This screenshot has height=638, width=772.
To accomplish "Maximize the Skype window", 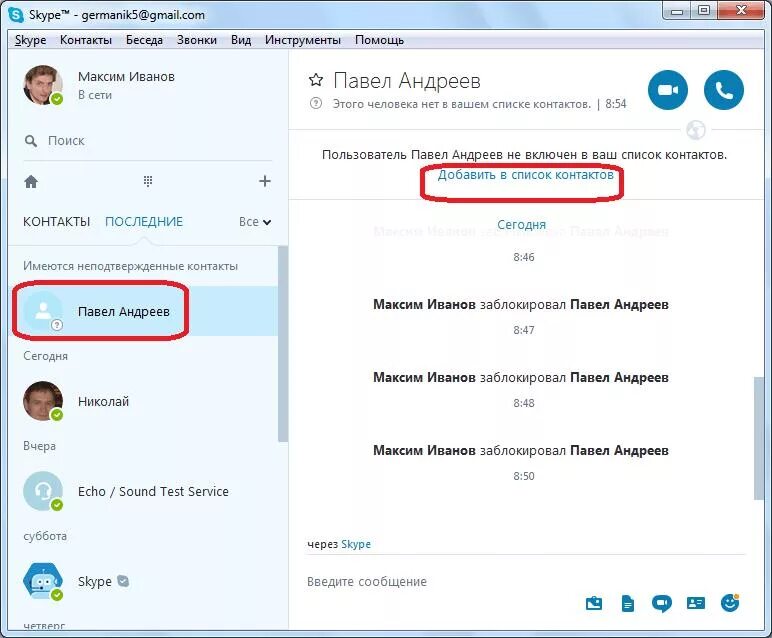I will [704, 11].
